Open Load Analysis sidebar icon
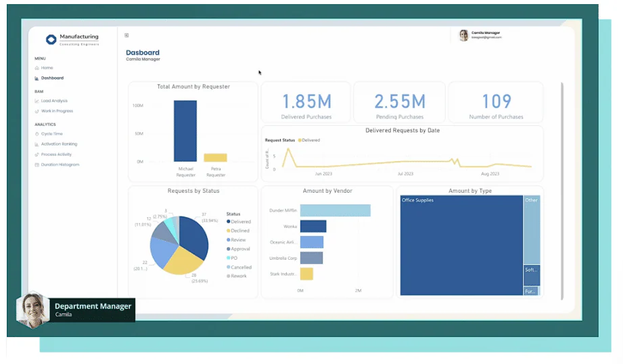The image size is (623, 364). tap(37, 101)
